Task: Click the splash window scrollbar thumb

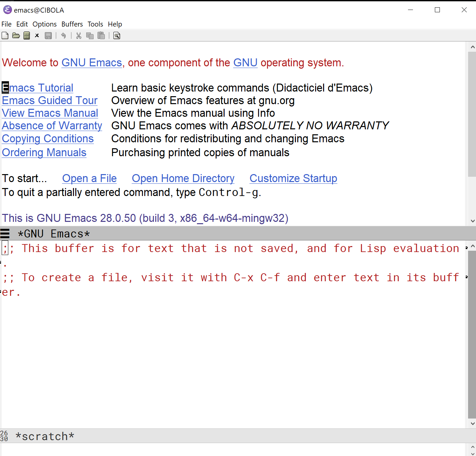Action: coord(472,114)
